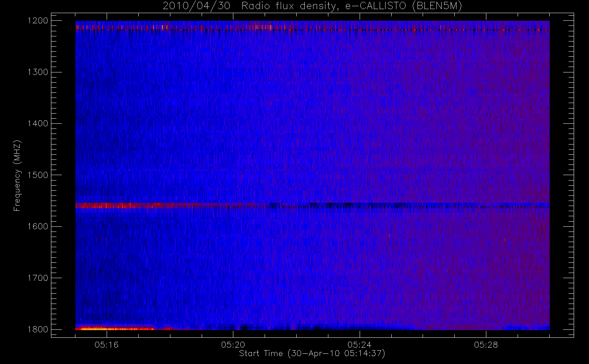Click the 'Start Time (30-Apr-10 05:14:37)' label
The height and width of the screenshot is (364, 589).
pyautogui.click(x=312, y=353)
